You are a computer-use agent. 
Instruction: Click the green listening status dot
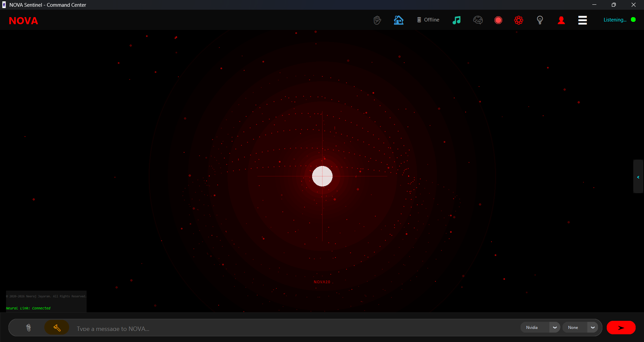(x=633, y=19)
